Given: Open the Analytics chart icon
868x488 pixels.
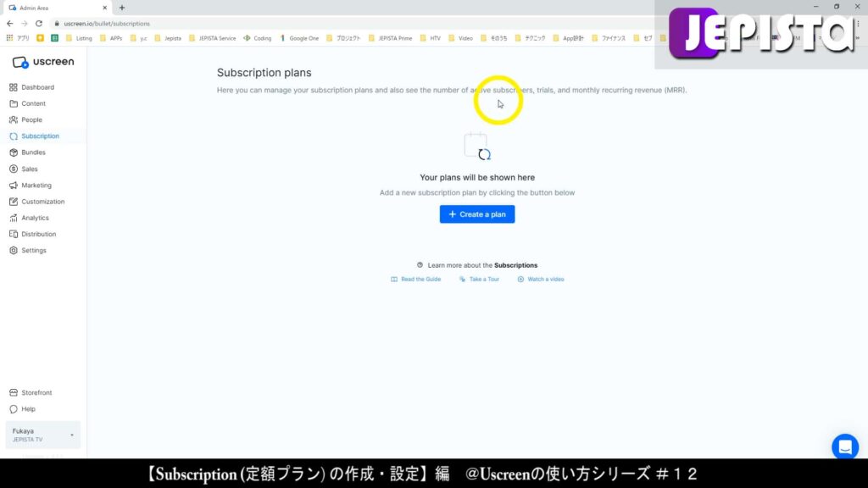Looking at the screenshot, I should (14, 218).
